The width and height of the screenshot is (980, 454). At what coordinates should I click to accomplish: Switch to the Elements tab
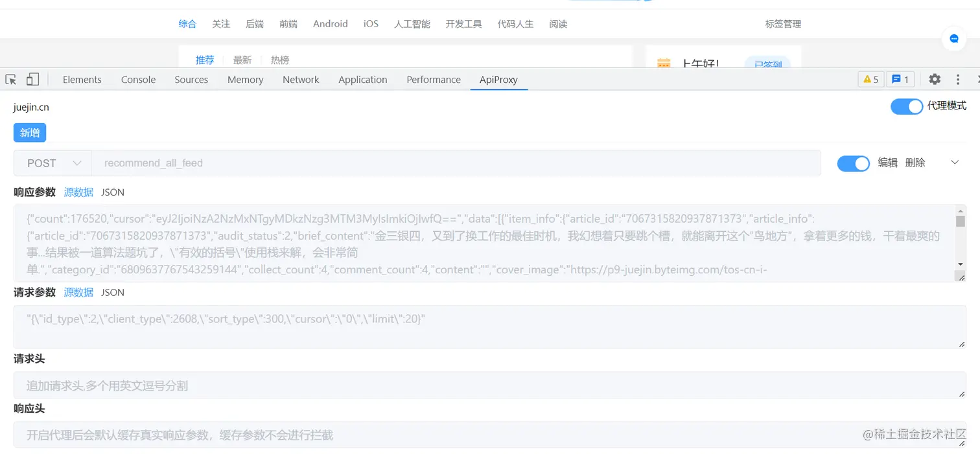coord(82,80)
